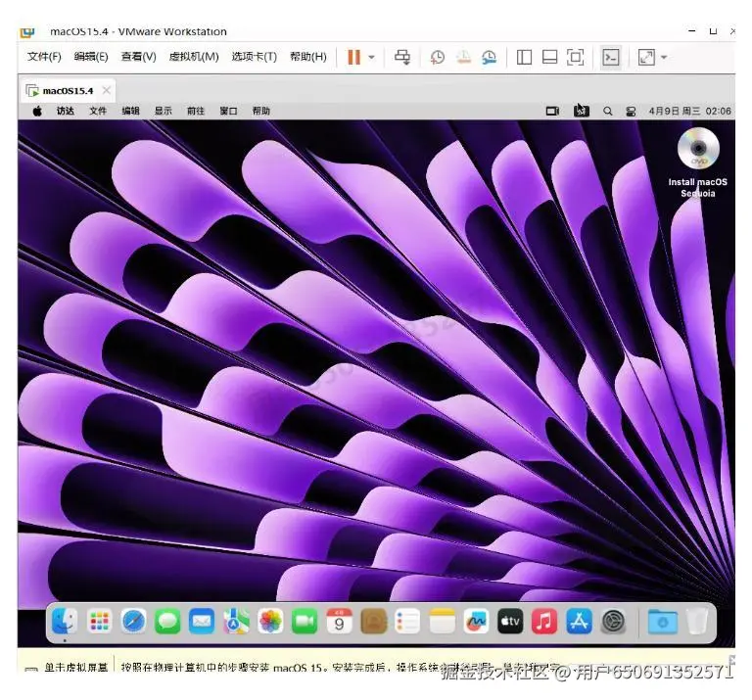Open Messages from the Dock
Screen dimensions: 752x700
coord(167,621)
